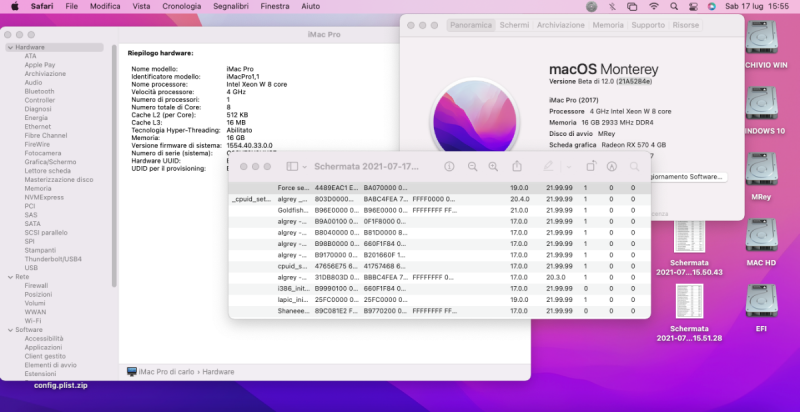
Task: Show the Markup toolbar icon
Action: point(612,166)
